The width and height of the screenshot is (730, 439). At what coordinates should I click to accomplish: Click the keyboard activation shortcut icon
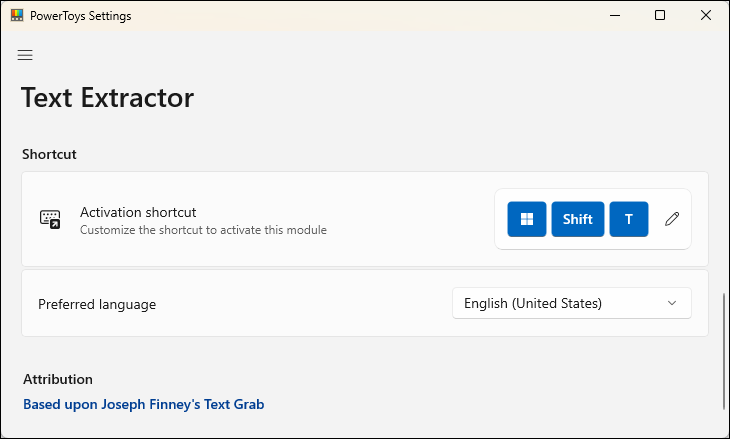click(x=50, y=219)
